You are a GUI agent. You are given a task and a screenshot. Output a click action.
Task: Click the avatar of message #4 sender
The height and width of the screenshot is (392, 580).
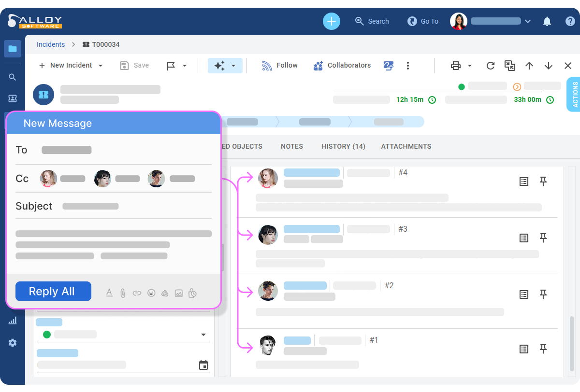pyautogui.click(x=268, y=178)
